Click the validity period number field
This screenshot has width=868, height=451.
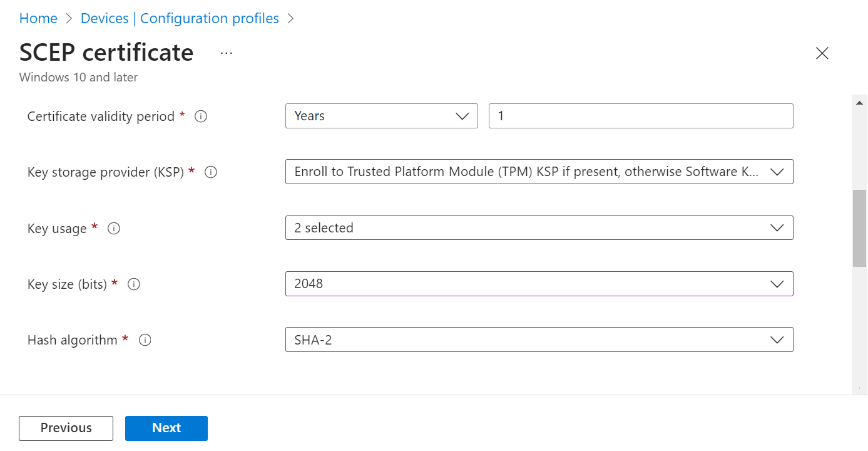[640, 117]
